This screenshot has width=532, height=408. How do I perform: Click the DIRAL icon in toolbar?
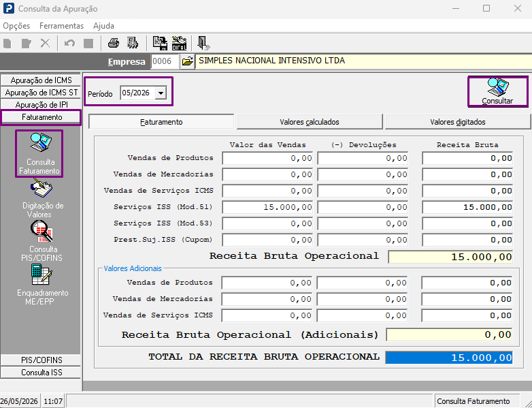pos(179,43)
